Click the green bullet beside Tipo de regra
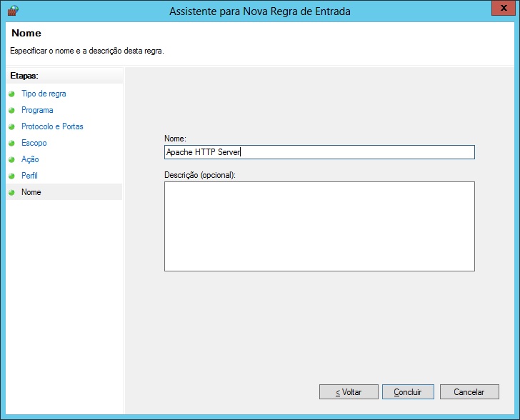The width and height of the screenshot is (520, 420). [x=11, y=94]
